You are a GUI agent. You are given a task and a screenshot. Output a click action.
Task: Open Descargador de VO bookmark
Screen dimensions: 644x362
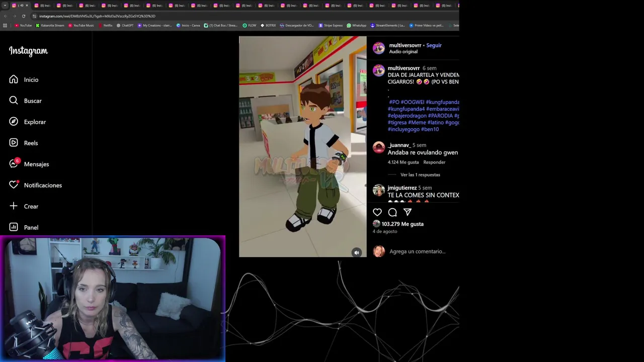(x=297, y=25)
